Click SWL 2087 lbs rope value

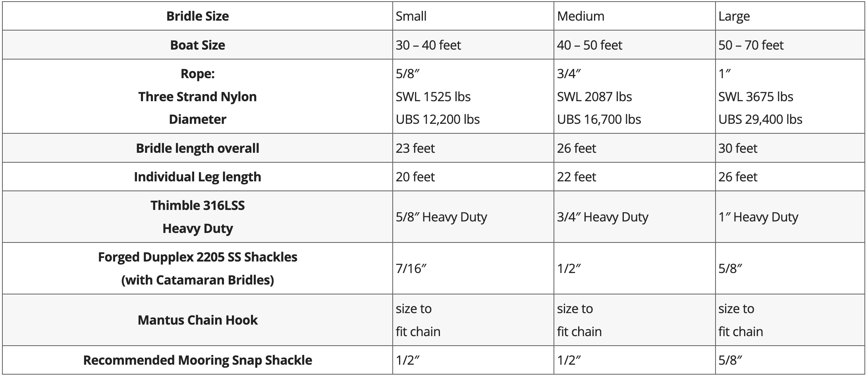pyautogui.click(x=594, y=96)
